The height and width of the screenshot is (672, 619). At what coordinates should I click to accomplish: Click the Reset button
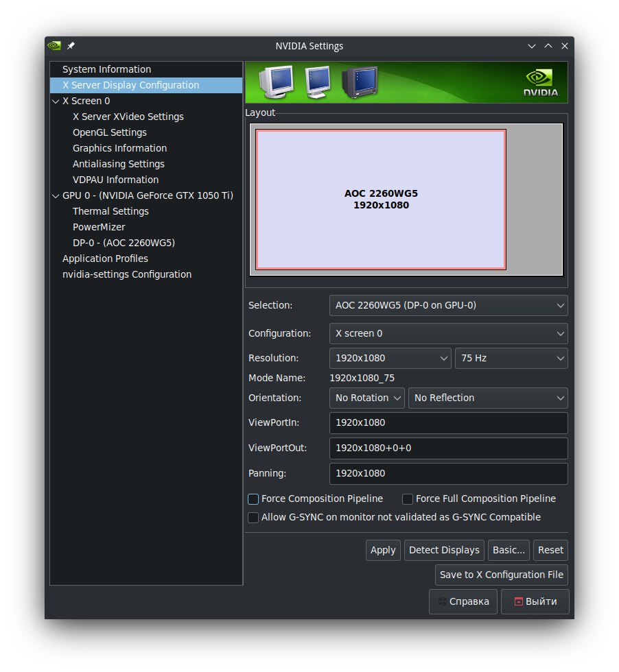pos(550,550)
